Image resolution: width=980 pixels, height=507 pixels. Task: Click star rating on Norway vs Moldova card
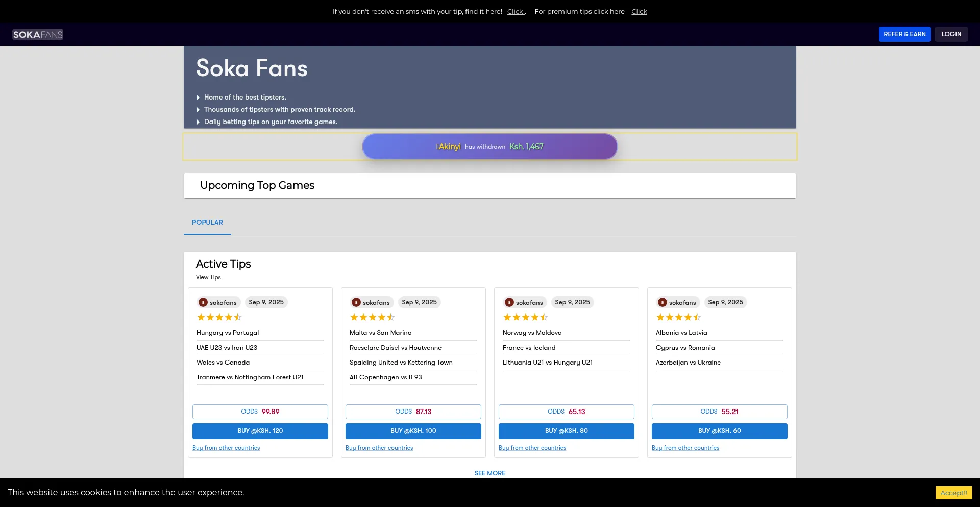526,317
